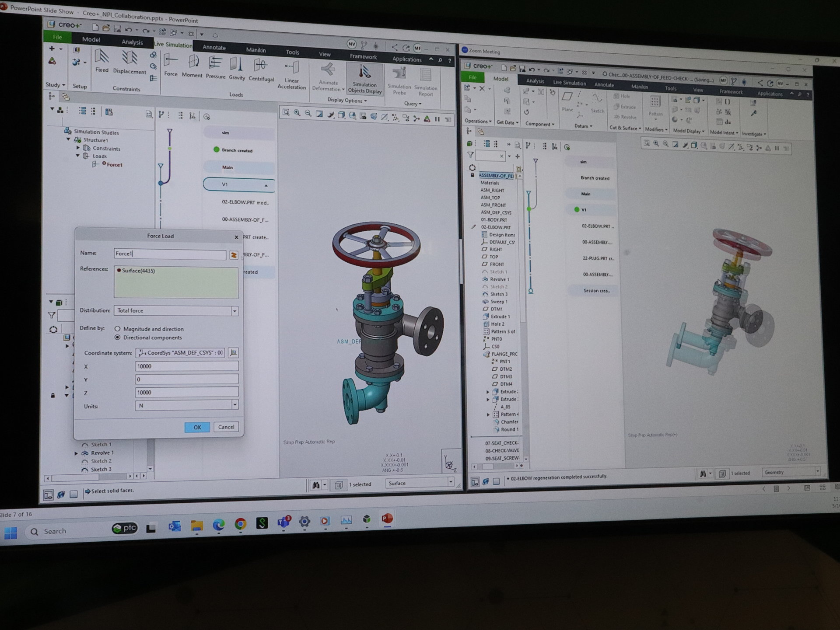840x630 pixels.
Task: Open the Geometry filter dropdown in the Zoom window
Action: coord(817,471)
